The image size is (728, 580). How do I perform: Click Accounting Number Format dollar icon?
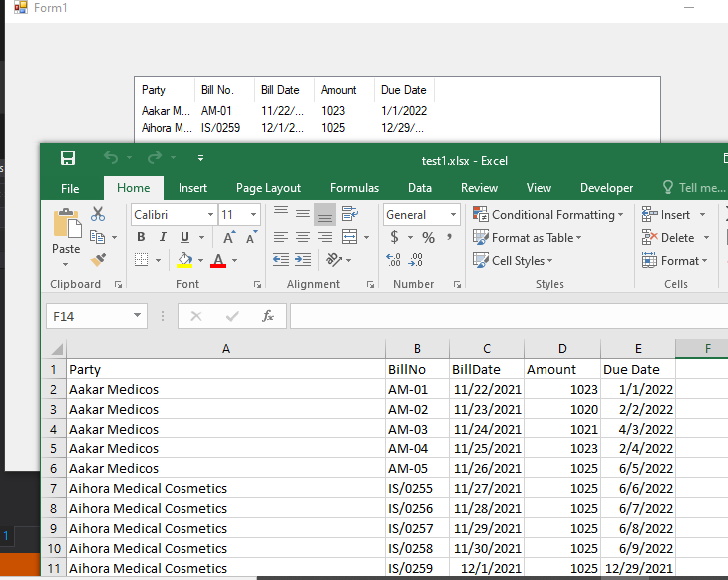[394, 237]
